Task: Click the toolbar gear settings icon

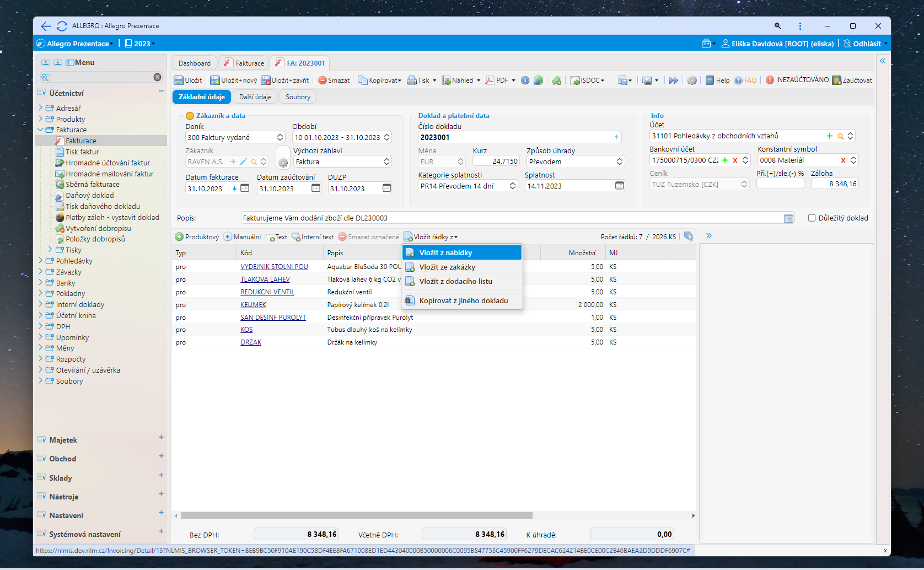Action: coord(692,80)
